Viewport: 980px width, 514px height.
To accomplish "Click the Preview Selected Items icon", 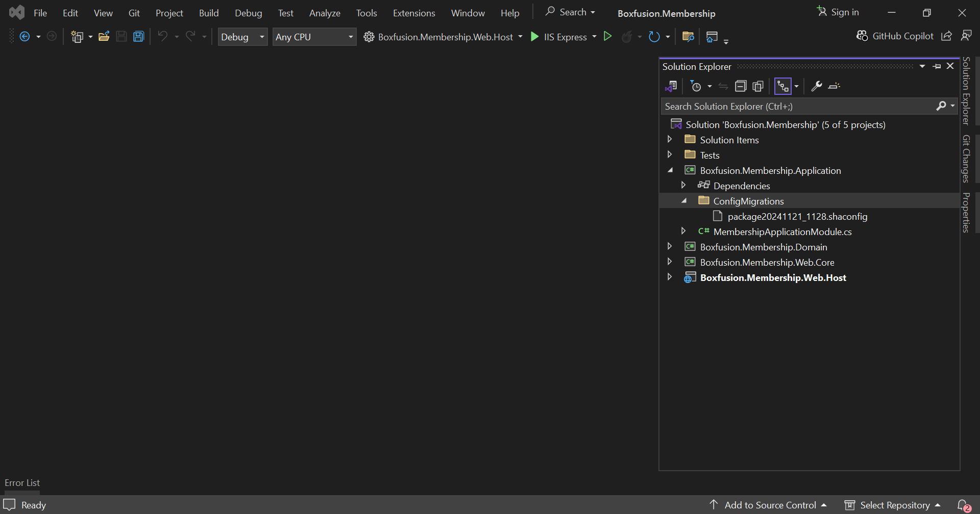I will [x=834, y=86].
